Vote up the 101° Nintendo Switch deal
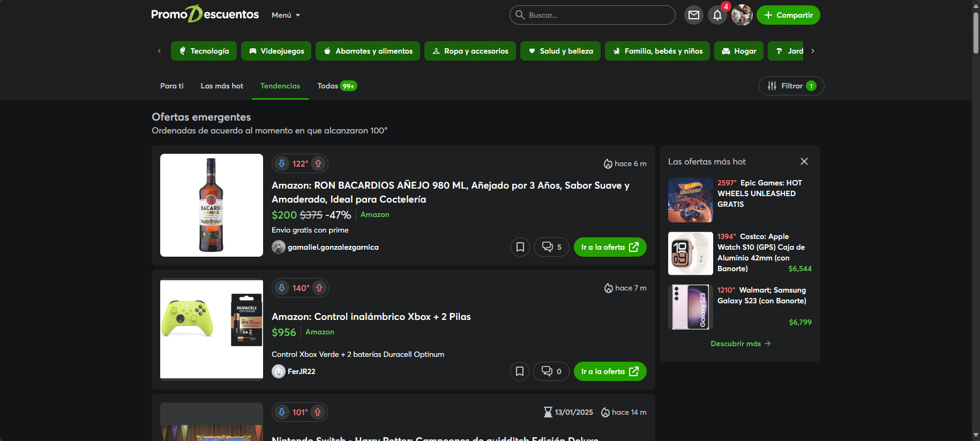 318,412
